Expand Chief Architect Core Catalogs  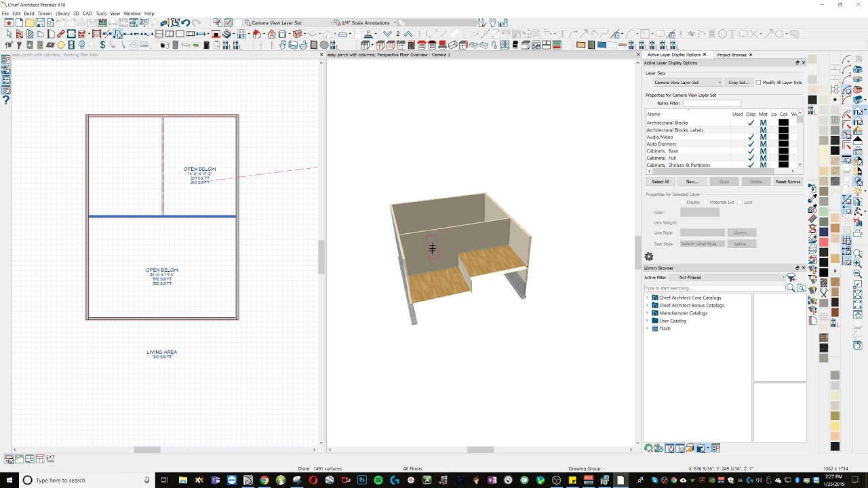coord(647,298)
